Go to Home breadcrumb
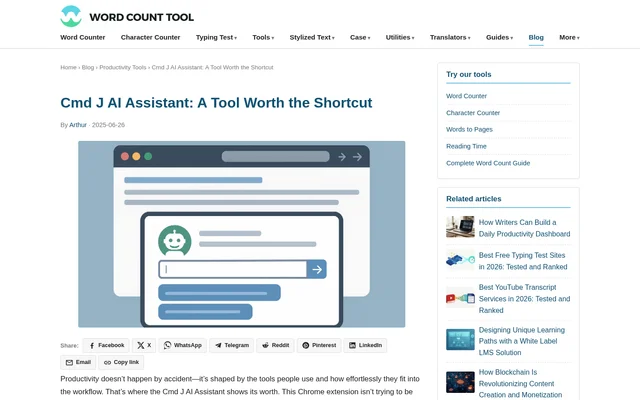Screen dimensions: 640x400 68,67
